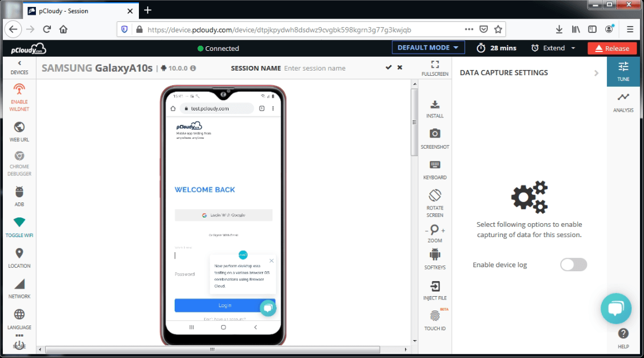
Task: Open the ADB console
Action: 19,196
